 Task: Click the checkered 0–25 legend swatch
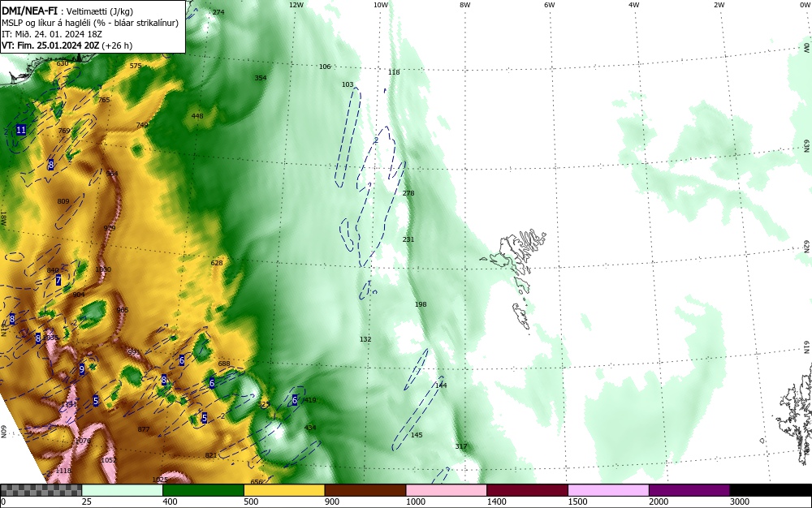pyautogui.click(x=41, y=490)
